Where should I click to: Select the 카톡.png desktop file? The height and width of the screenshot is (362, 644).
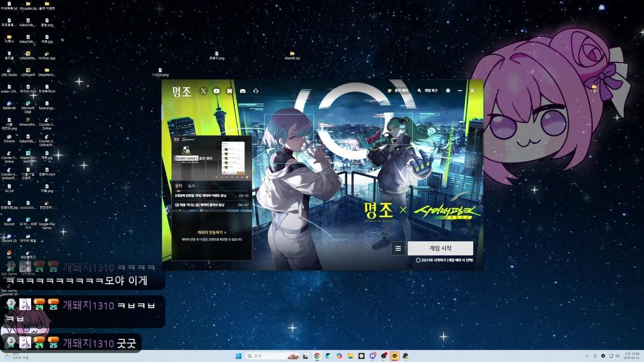47,188
